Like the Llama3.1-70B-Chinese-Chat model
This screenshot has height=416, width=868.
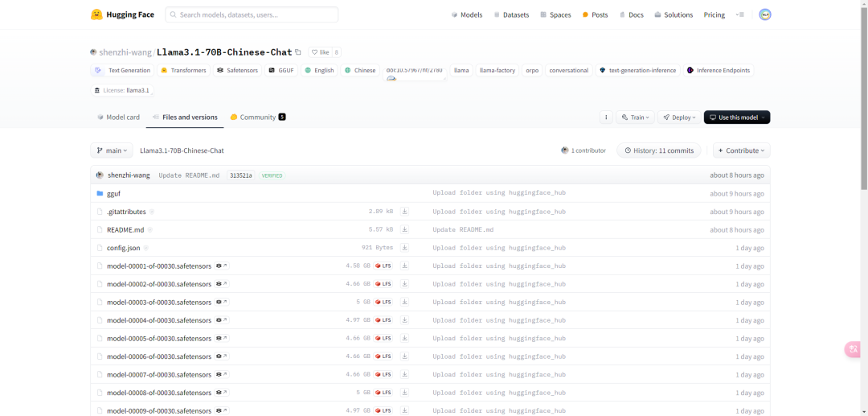320,52
